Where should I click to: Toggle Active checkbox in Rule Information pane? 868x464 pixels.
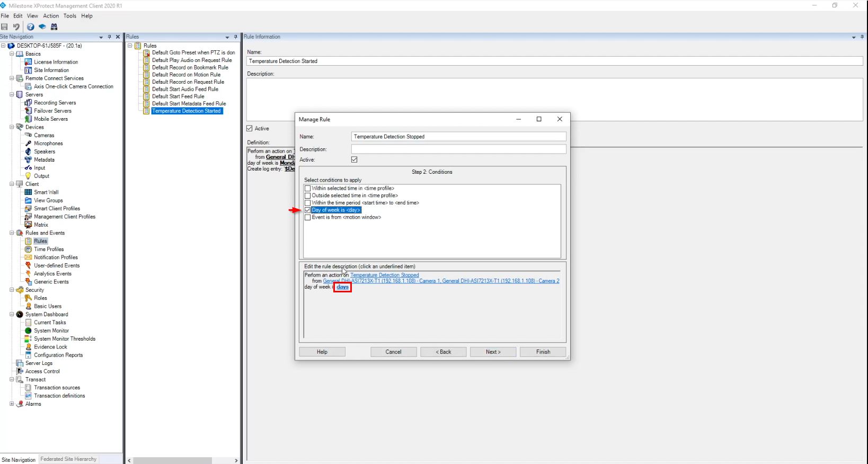pyautogui.click(x=250, y=129)
